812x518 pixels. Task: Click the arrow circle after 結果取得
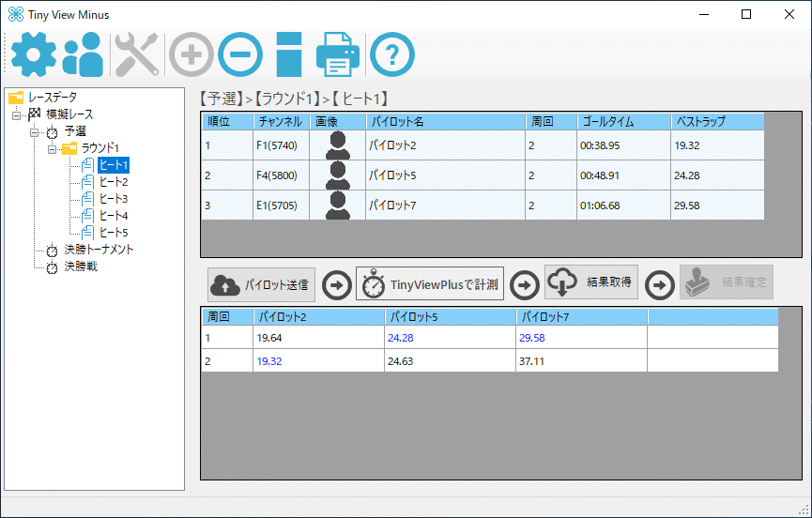click(x=659, y=284)
